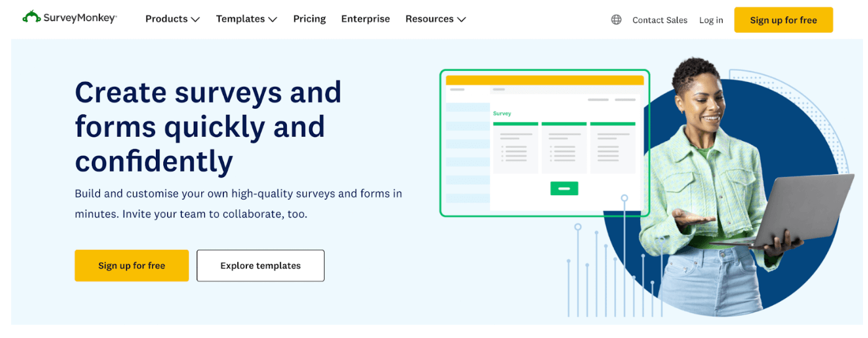Click the Contact Sales link

pyautogui.click(x=659, y=20)
